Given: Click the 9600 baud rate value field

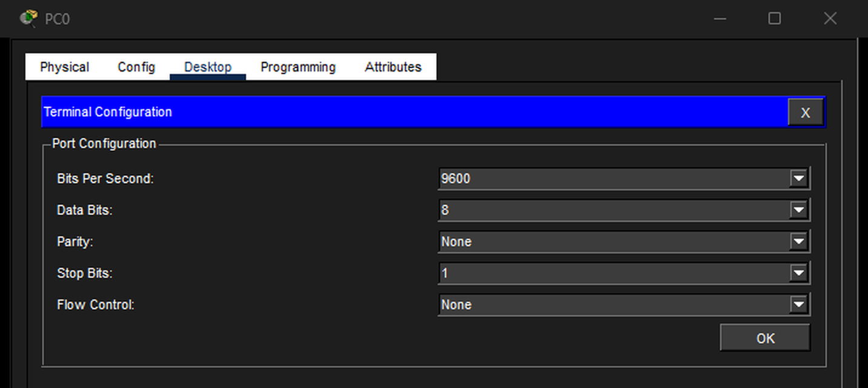Looking at the screenshot, I should click(606, 178).
